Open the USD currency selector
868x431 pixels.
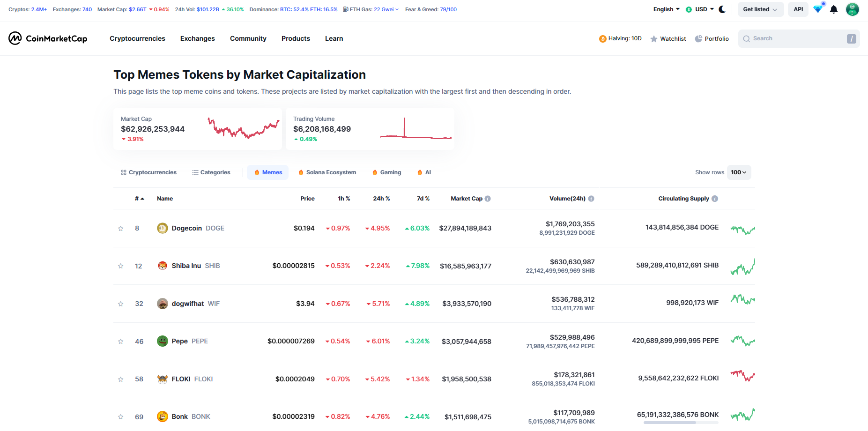pyautogui.click(x=700, y=9)
